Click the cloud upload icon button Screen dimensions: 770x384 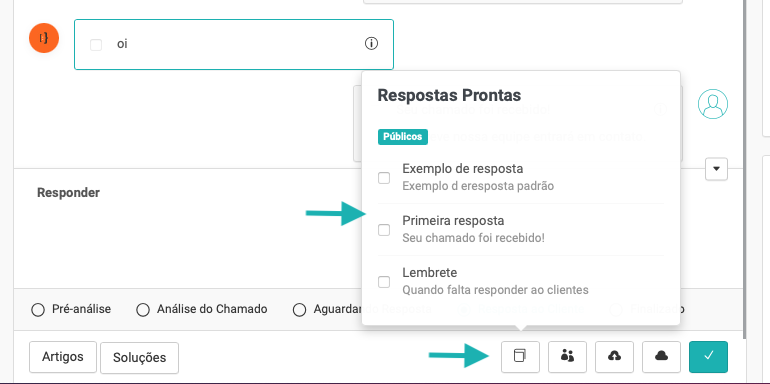click(614, 357)
